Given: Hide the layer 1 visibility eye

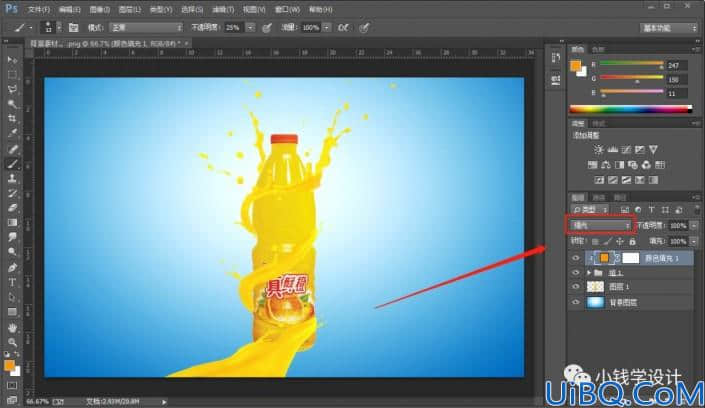Looking at the screenshot, I should 576,287.
